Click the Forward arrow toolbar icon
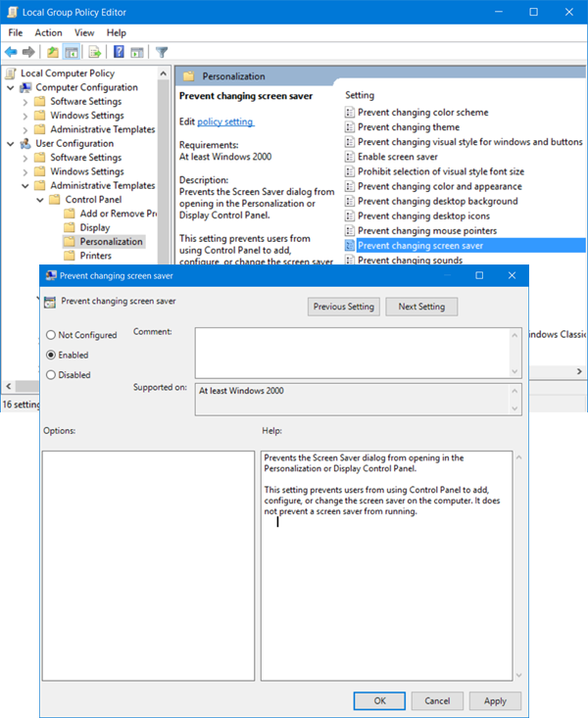 point(28,52)
